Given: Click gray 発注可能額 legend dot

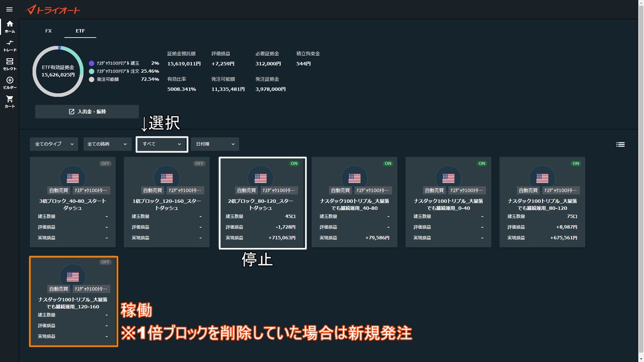Looking at the screenshot, I should point(92,79).
